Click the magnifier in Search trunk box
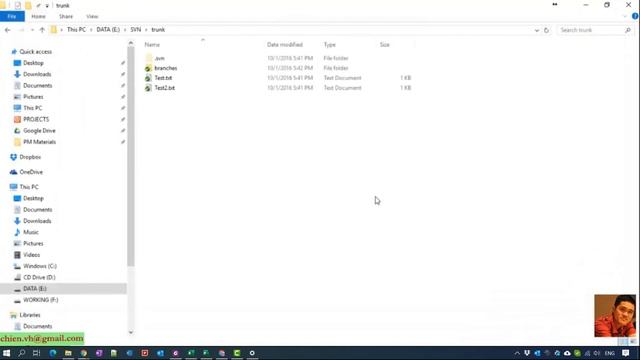Viewport: 640px width, 360px height. 628,30
